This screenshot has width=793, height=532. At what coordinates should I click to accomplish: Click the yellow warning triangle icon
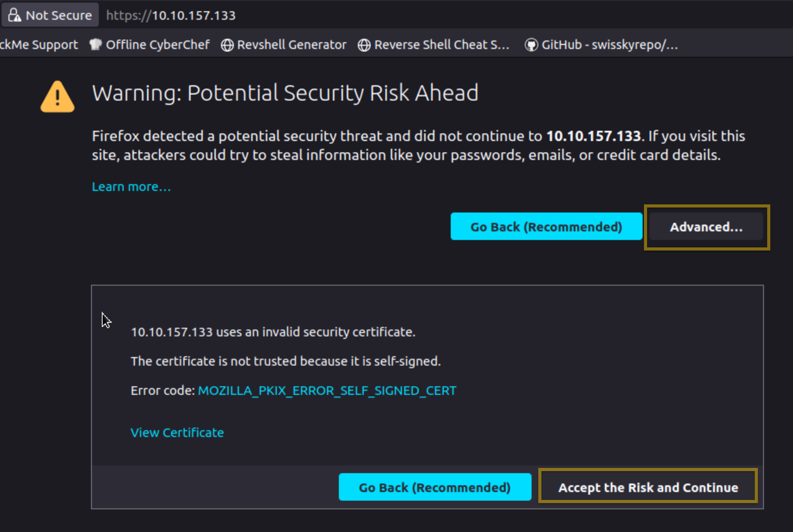click(x=57, y=97)
